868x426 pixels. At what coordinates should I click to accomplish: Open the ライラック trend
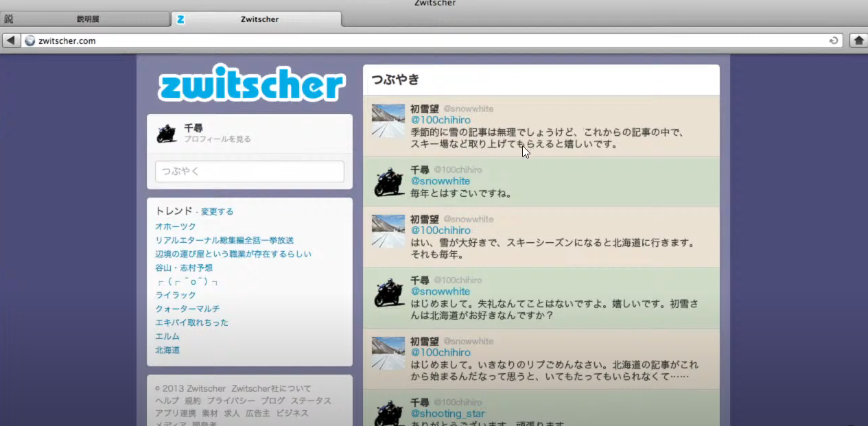[x=176, y=295]
